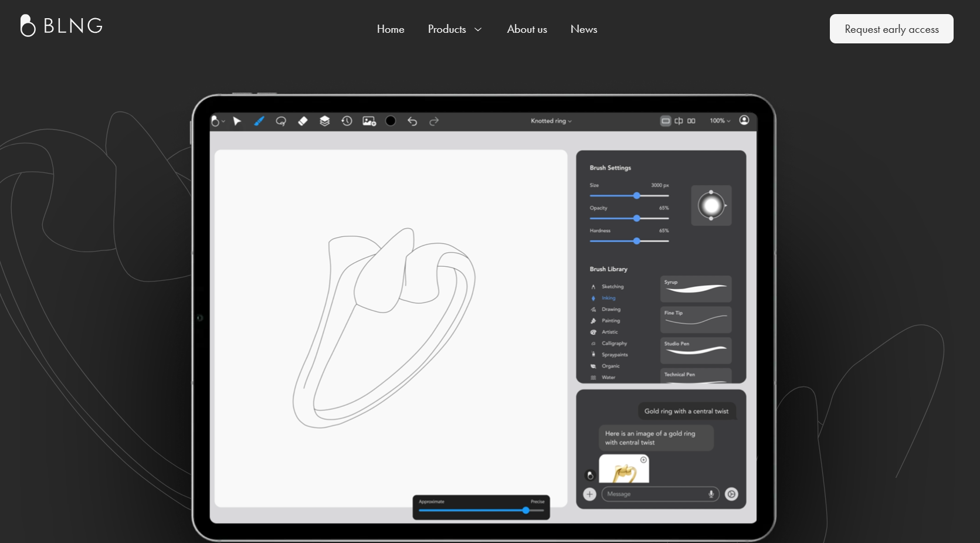Screen dimensions: 980x543
Task: Adjust the Opacity slider
Action: tap(636, 218)
